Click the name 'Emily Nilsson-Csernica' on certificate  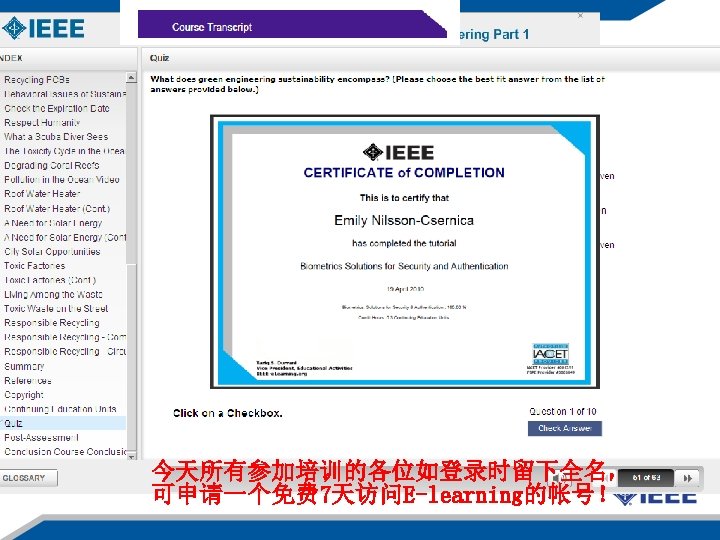pos(404,220)
